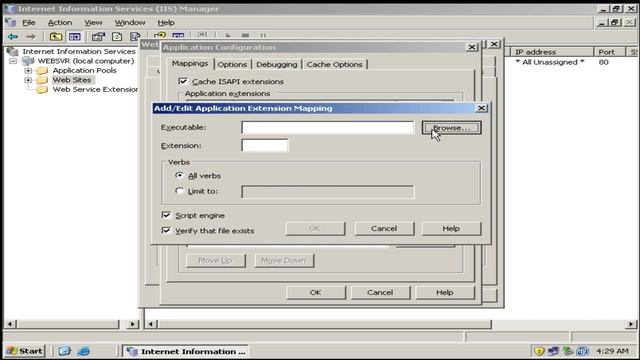640x360 pixels.
Task: Click the Start button
Action: [x=25, y=351]
